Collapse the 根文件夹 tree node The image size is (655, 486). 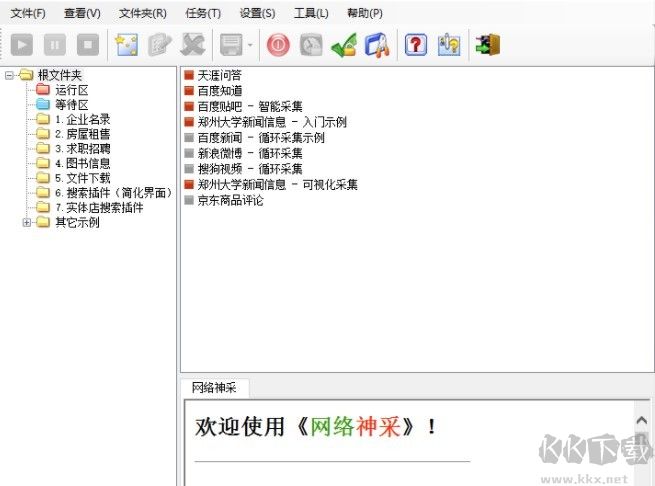coord(9,75)
